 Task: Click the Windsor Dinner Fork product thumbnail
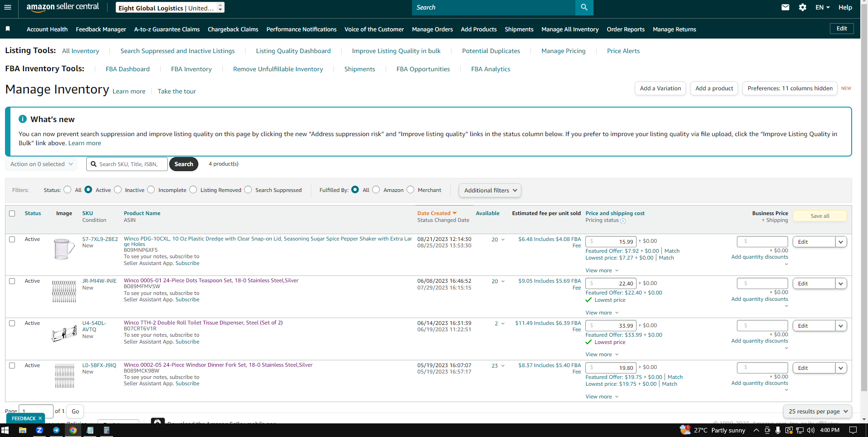click(64, 376)
